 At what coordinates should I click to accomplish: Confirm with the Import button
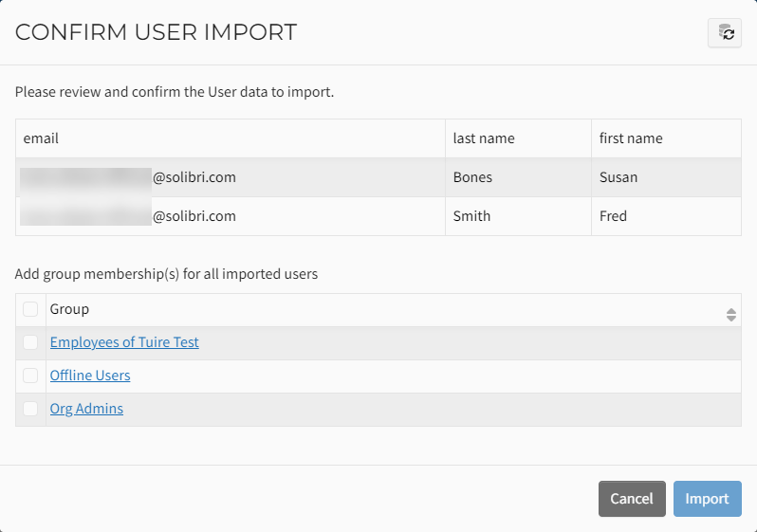coord(708,499)
